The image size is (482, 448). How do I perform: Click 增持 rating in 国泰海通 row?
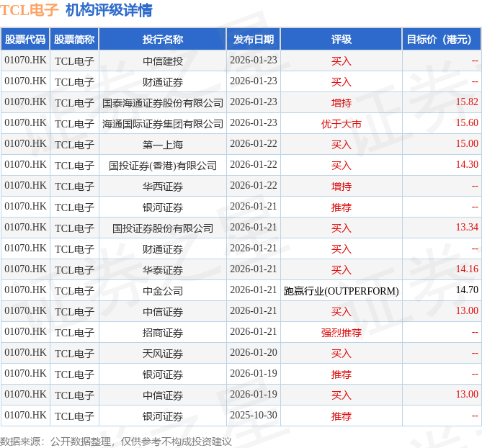click(342, 102)
